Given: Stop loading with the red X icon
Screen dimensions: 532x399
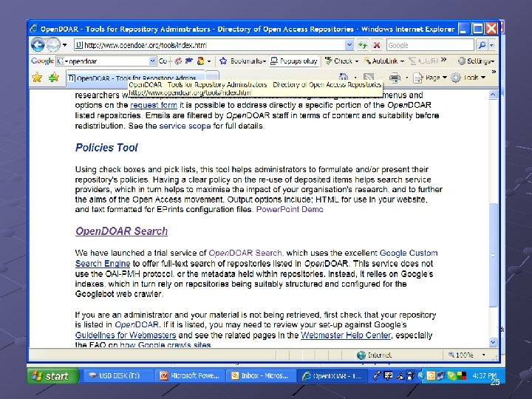Looking at the screenshot, I should point(377,45).
